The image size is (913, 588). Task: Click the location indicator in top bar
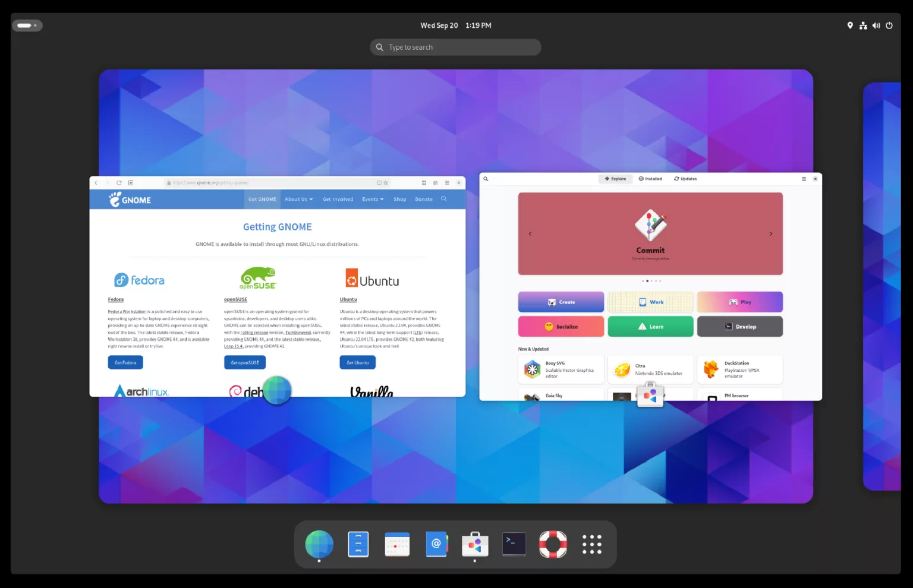click(850, 26)
